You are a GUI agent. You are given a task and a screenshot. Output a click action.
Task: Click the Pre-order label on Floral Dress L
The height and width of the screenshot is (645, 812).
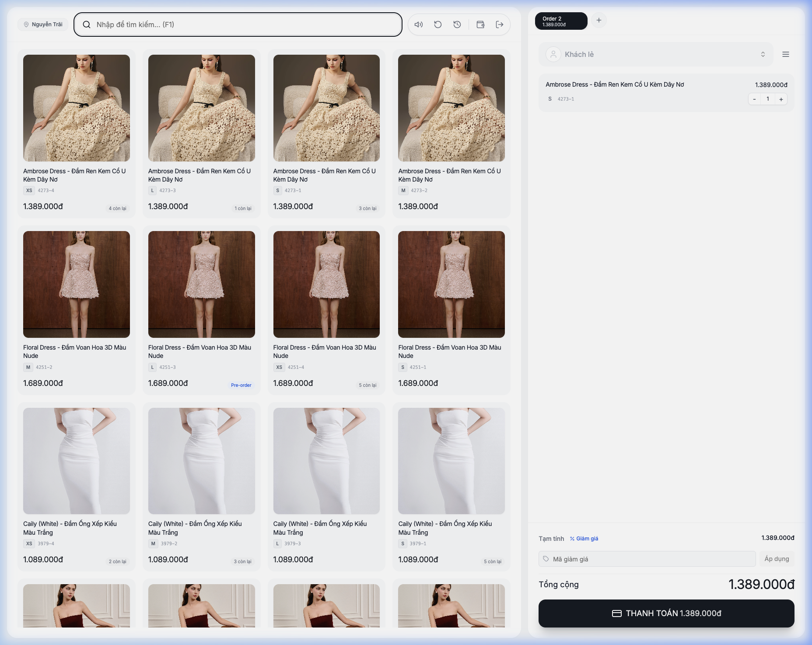coord(241,385)
